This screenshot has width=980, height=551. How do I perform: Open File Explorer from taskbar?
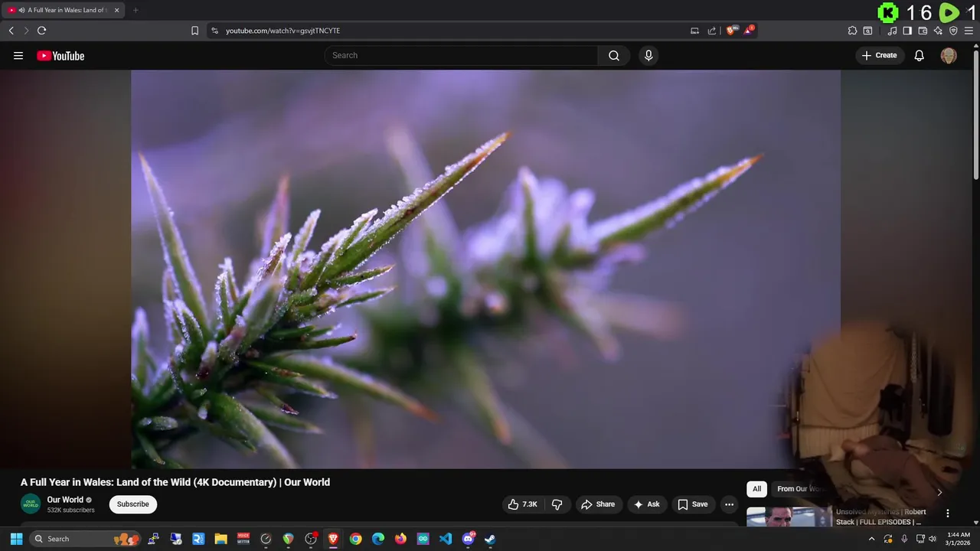pos(220,539)
